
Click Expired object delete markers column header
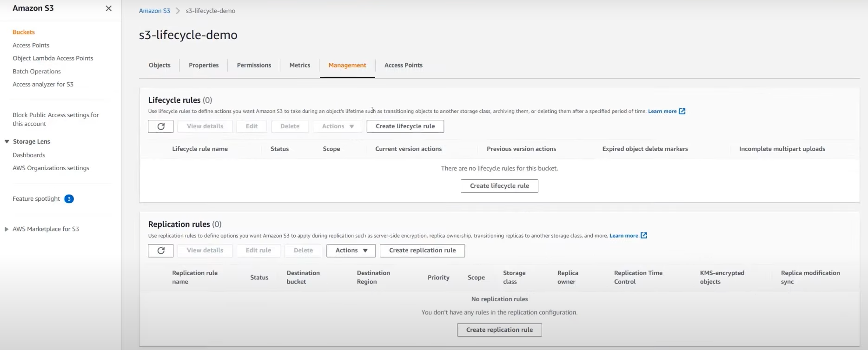[645, 149]
